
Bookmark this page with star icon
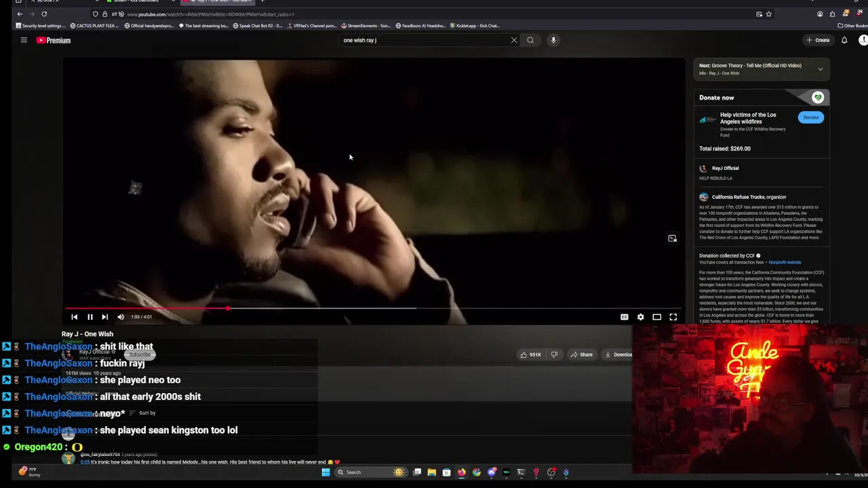768,14
